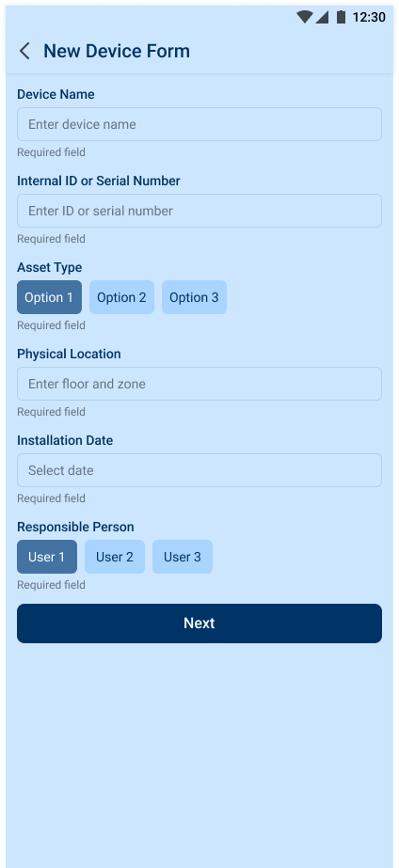
Task: Choose User 2 as responsible person
Action: click(115, 557)
